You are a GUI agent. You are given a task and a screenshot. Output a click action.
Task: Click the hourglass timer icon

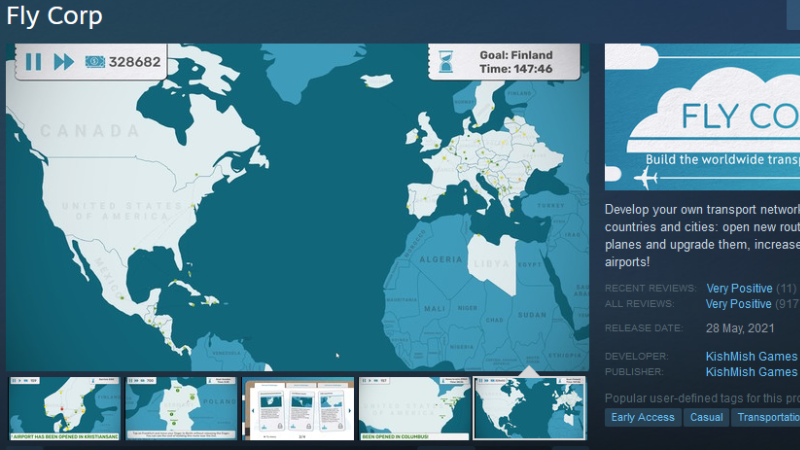pos(445,61)
